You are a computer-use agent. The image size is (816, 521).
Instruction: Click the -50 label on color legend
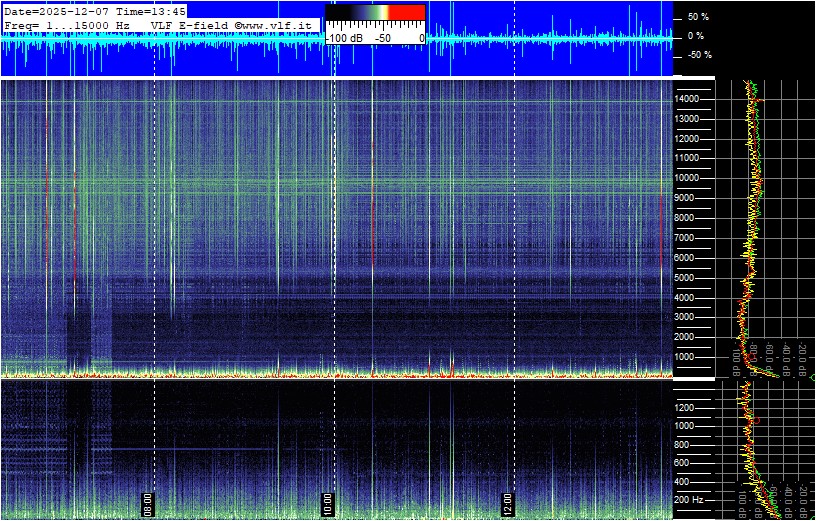coord(382,37)
